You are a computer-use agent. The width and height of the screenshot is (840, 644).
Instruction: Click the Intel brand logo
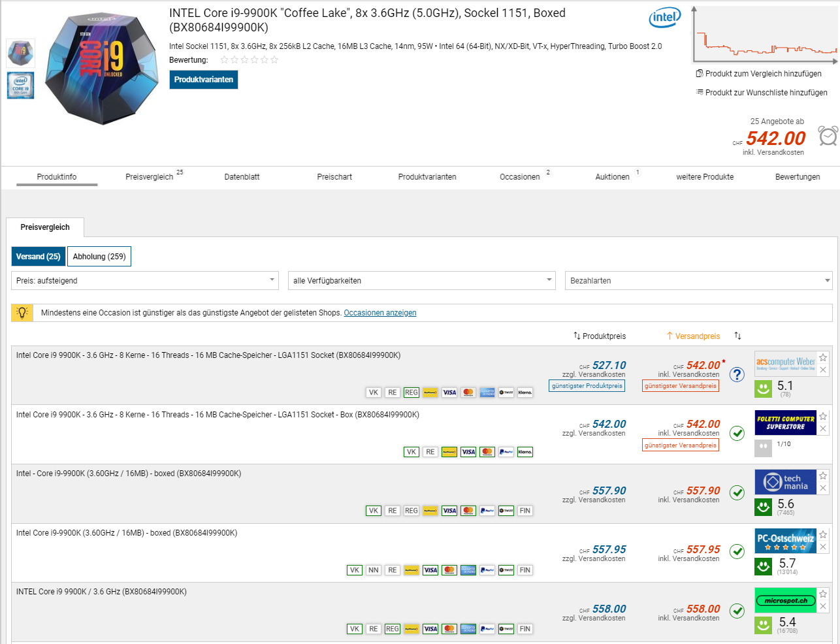(x=664, y=18)
